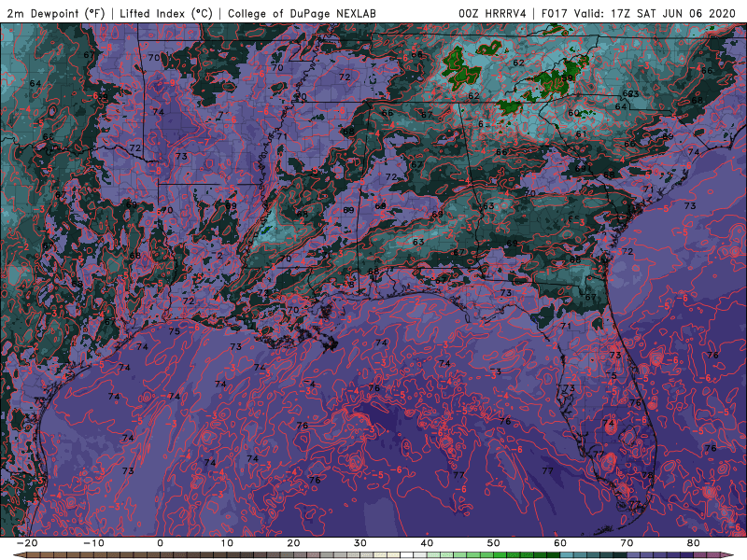Click the "75" dewpoint value on the Texas coast
The image size is (747, 560).
(174, 331)
